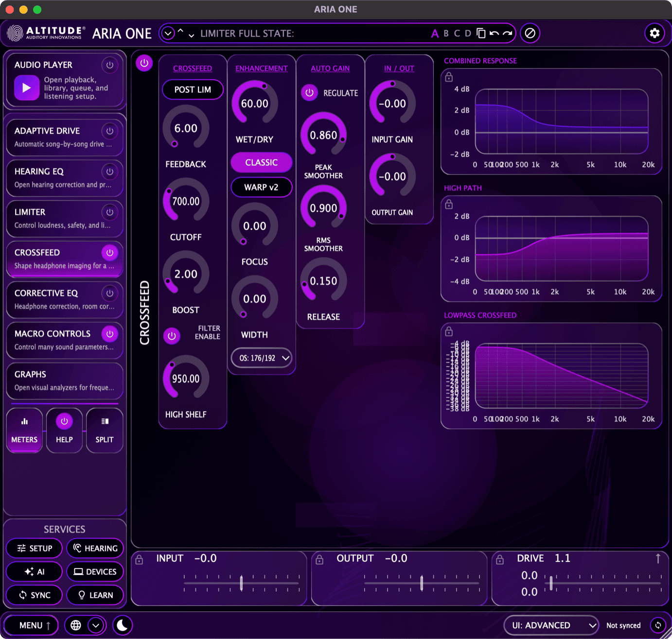This screenshot has height=639, width=672.
Task: Open the DEVICES service
Action: click(95, 571)
